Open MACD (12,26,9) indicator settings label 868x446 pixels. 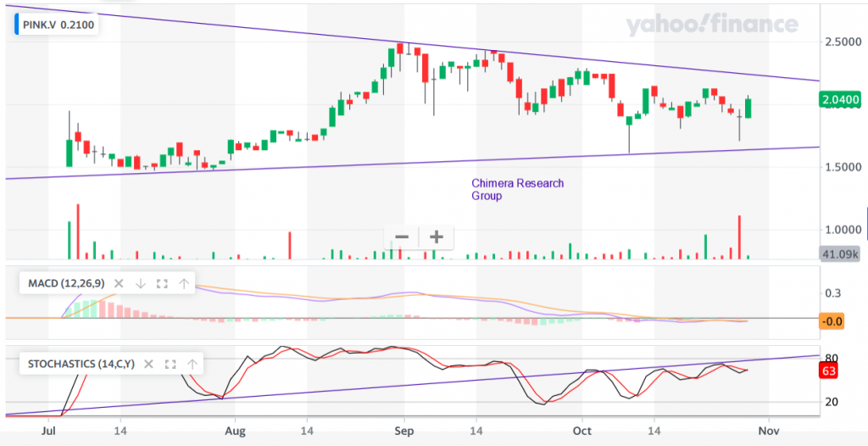click(x=65, y=284)
